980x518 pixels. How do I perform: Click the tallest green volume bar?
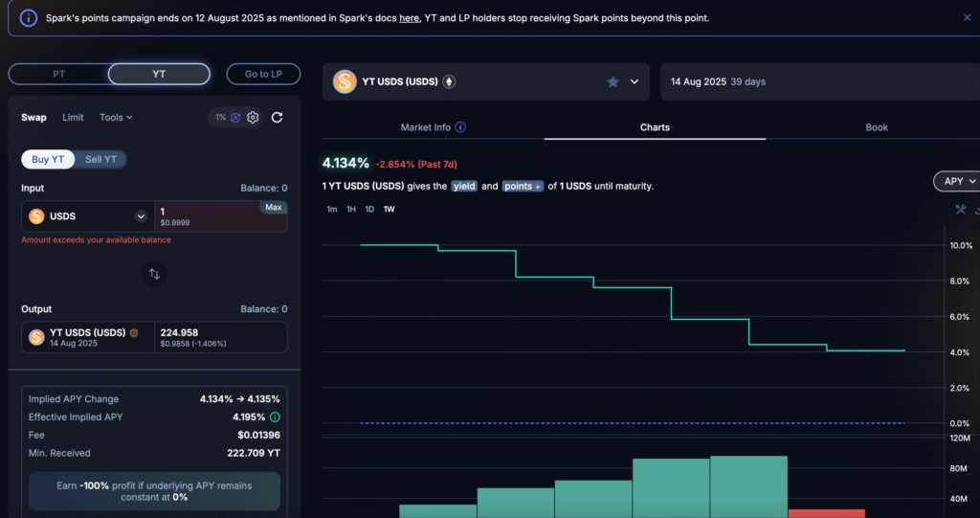[748, 486]
